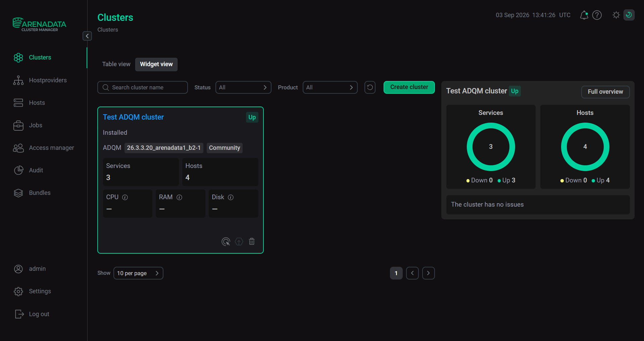Click the admin profile icon

click(x=18, y=269)
